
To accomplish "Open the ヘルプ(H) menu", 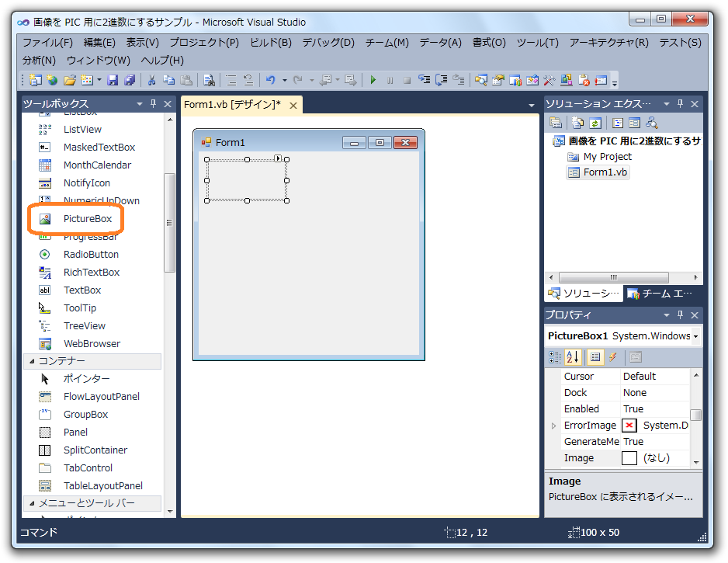I will pyautogui.click(x=162, y=61).
